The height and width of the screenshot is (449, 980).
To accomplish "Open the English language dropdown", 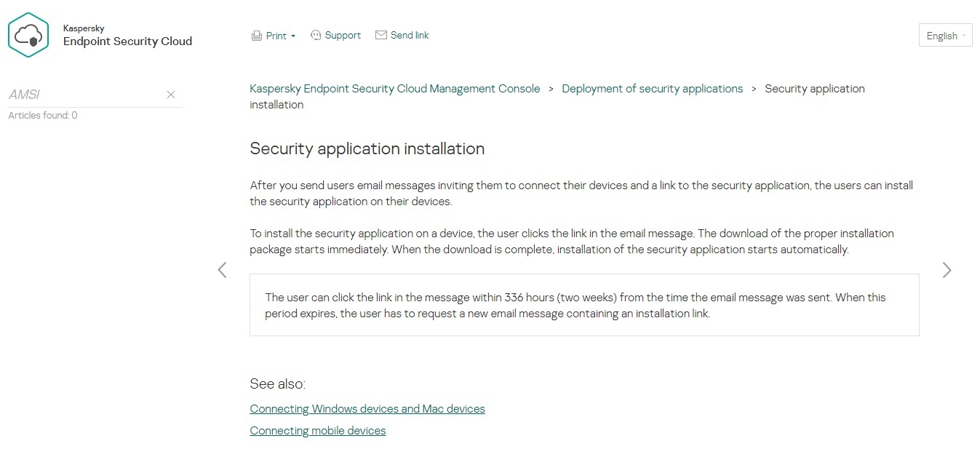I will (946, 36).
